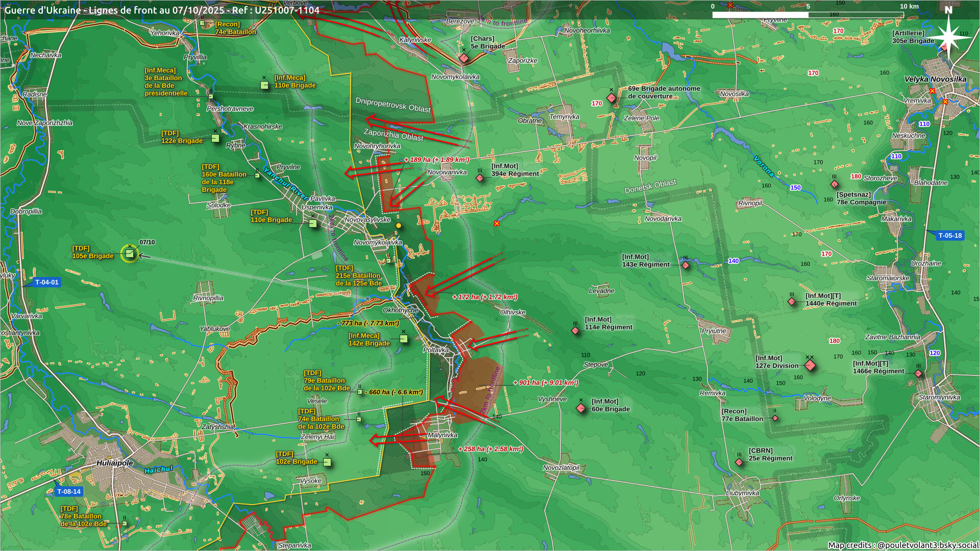980x551 pixels.
Task: Select the 394e Régiment unit diamond
Action: pyautogui.click(x=480, y=178)
